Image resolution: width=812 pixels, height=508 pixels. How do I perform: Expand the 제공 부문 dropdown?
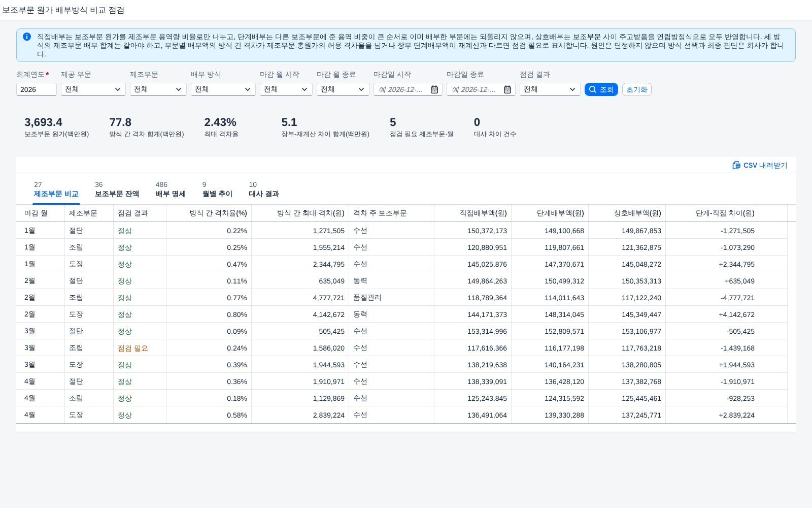coord(93,89)
